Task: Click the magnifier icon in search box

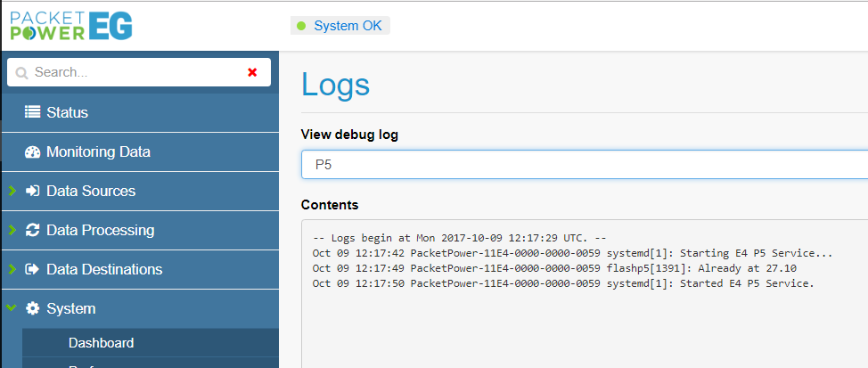Action: [22, 72]
